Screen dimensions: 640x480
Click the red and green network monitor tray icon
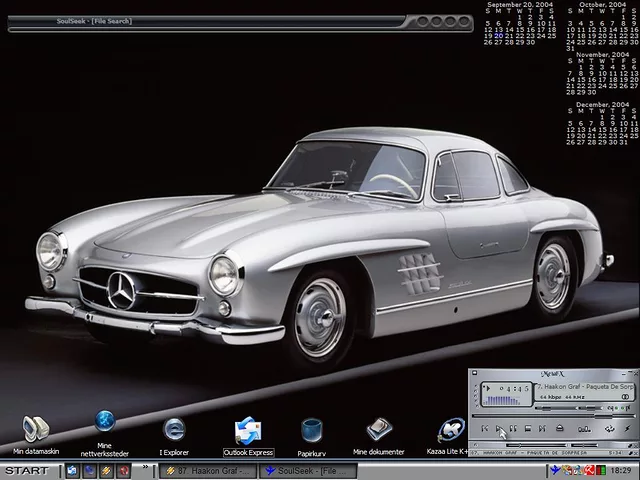[600, 470]
